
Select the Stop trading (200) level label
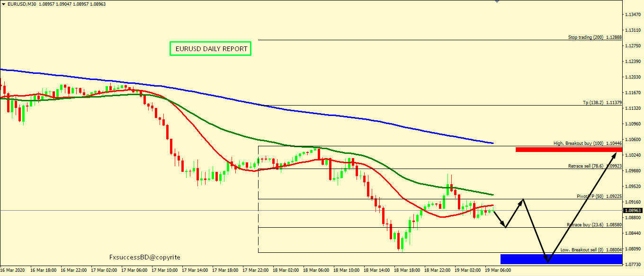click(x=594, y=37)
